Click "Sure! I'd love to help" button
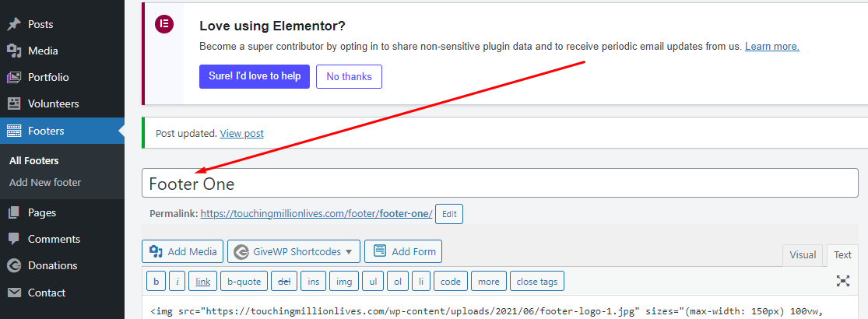Image resolution: width=868 pixels, height=319 pixels. [255, 76]
